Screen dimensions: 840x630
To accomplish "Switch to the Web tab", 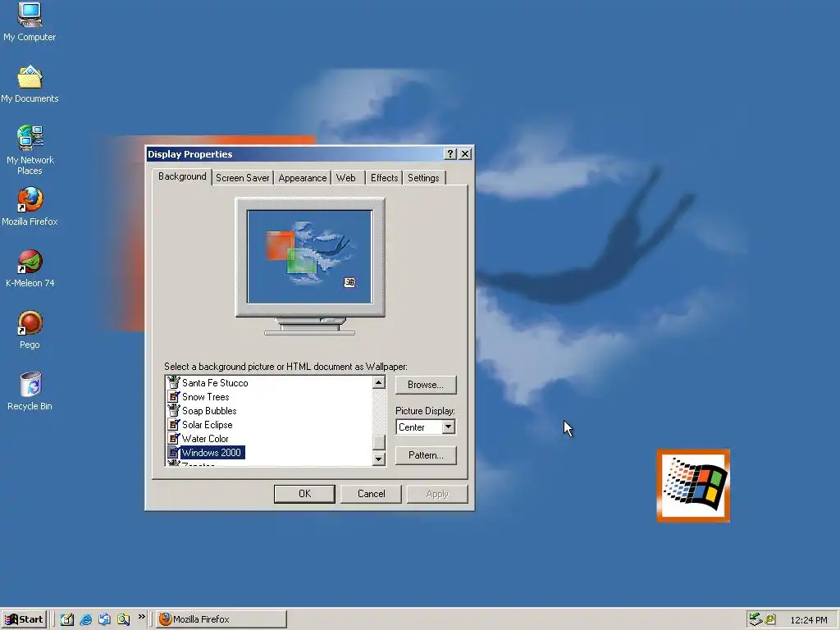I will point(346,178).
